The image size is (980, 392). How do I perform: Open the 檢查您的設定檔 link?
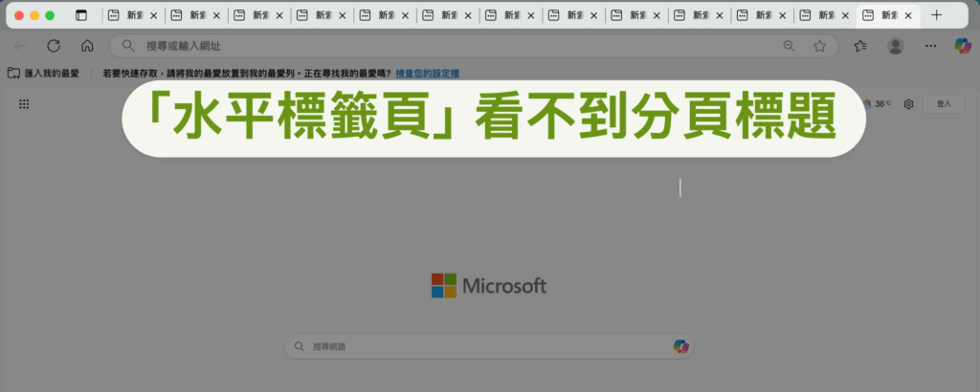pos(428,74)
